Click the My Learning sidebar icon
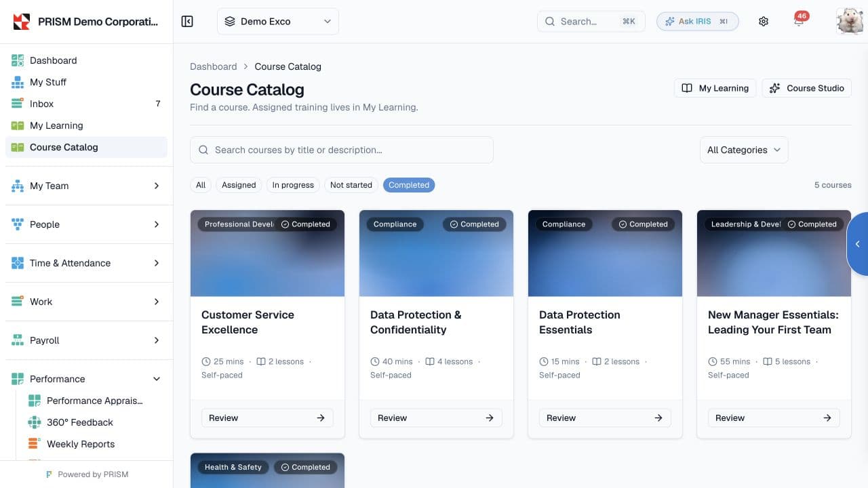The width and height of the screenshot is (868, 488). [18, 125]
